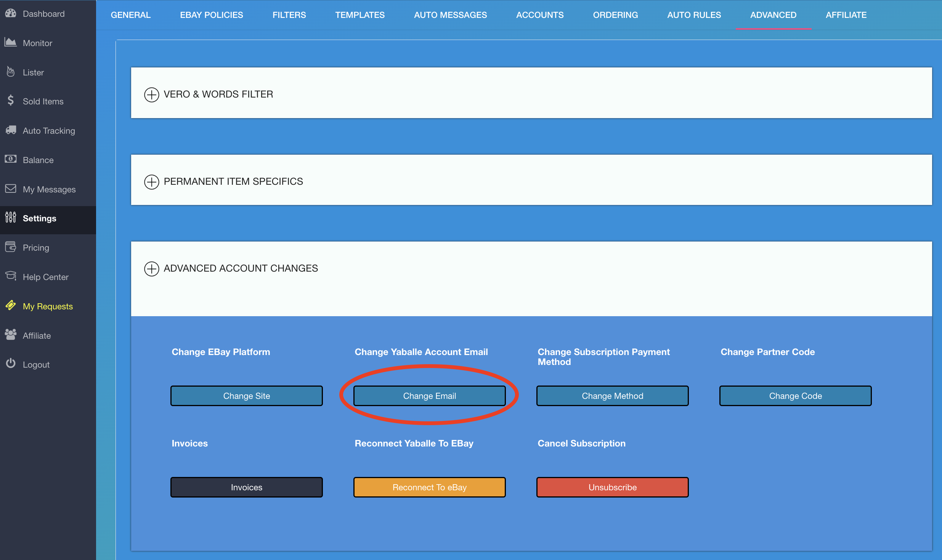Collapse the ADVANCED ACCOUNT CHANGES section
This screenshot has width=942, height=560.
tap(152, 269)
